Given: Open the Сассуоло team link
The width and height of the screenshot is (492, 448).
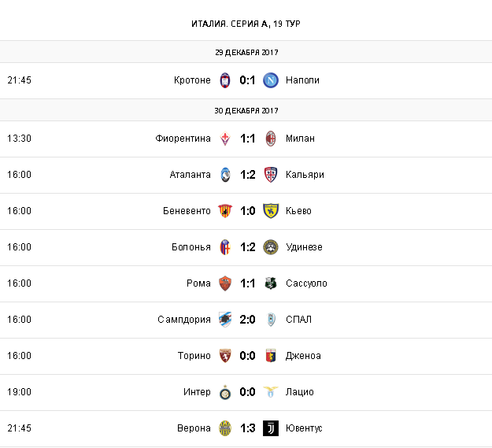Looking at the screenshot, I should coord(306,283).
